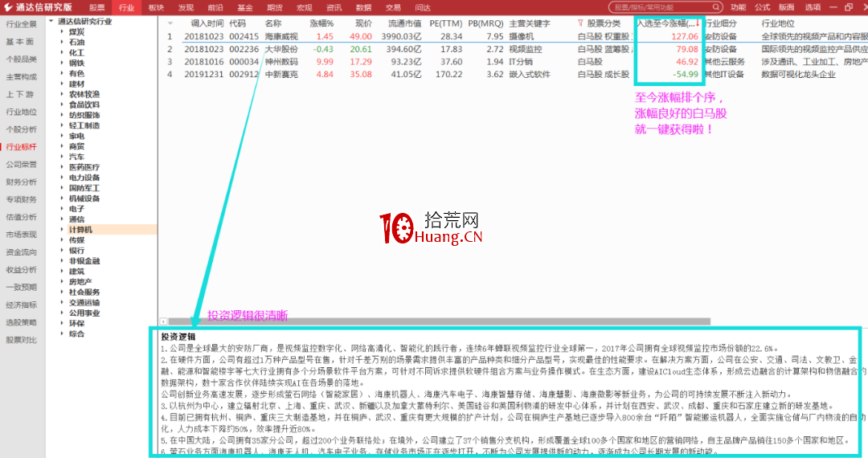
Task: Click the filter icon beside 股票分类 header
Action: [580, 23]
